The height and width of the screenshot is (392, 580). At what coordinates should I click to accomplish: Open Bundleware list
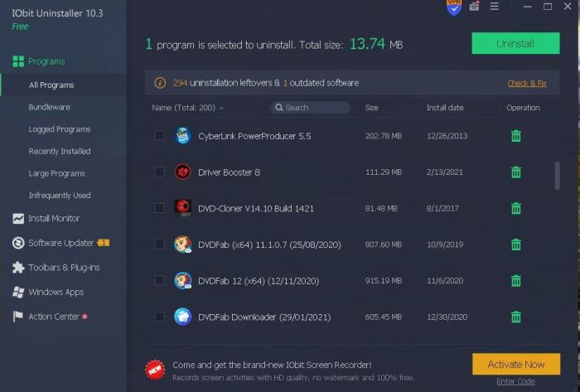tap(49, 107)
